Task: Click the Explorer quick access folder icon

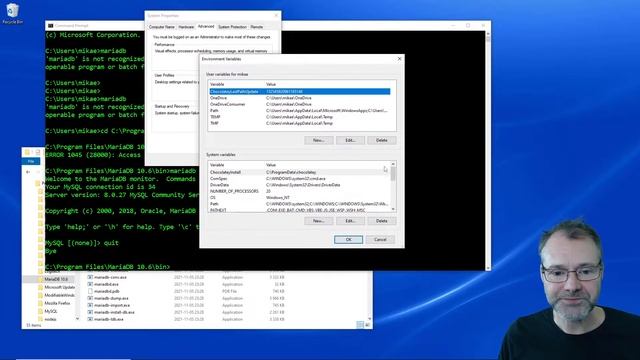Action: [27, 152]
